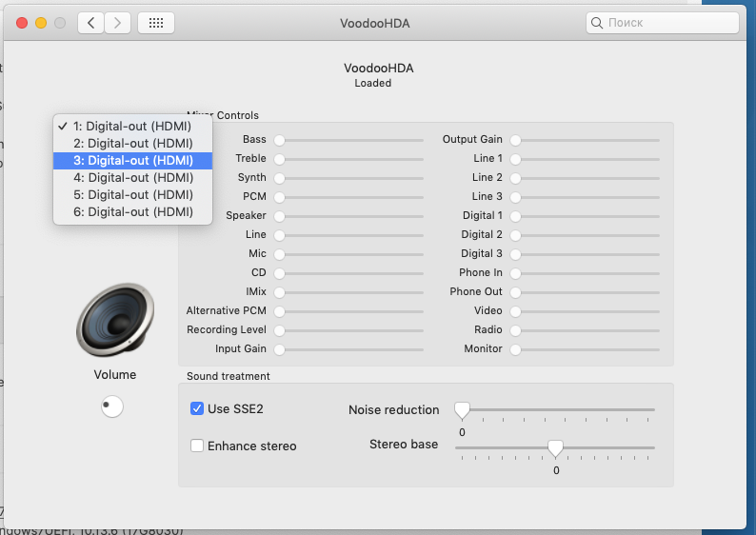Image resolution: width=756 pixels, height=535 pixels.
Task: Click the Radio slider knob
Action: point(515,330)
